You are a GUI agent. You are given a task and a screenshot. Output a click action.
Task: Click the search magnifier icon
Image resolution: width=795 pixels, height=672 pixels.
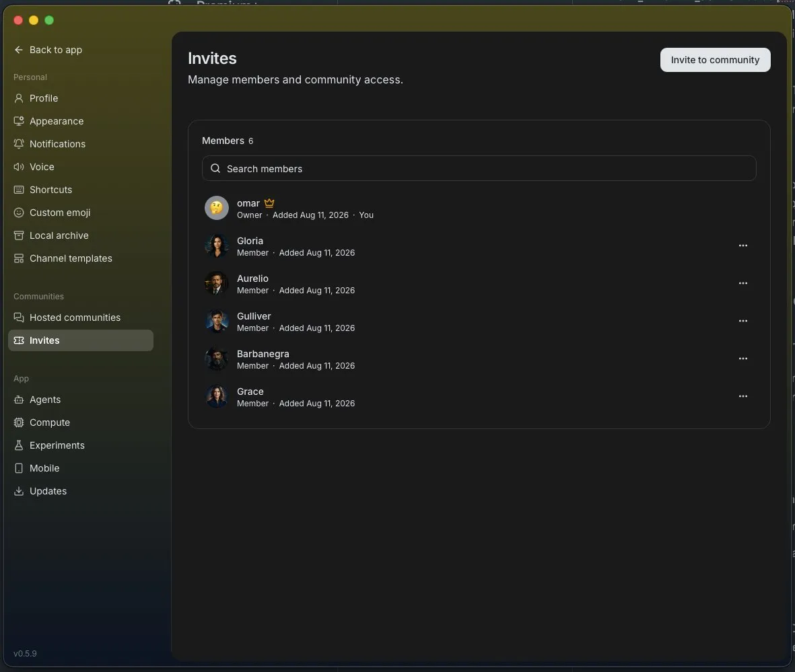215,168
